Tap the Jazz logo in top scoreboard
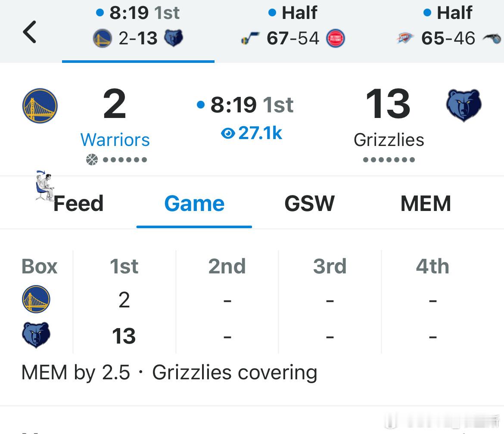Viewport: 504px width, 434px height. 250,39
